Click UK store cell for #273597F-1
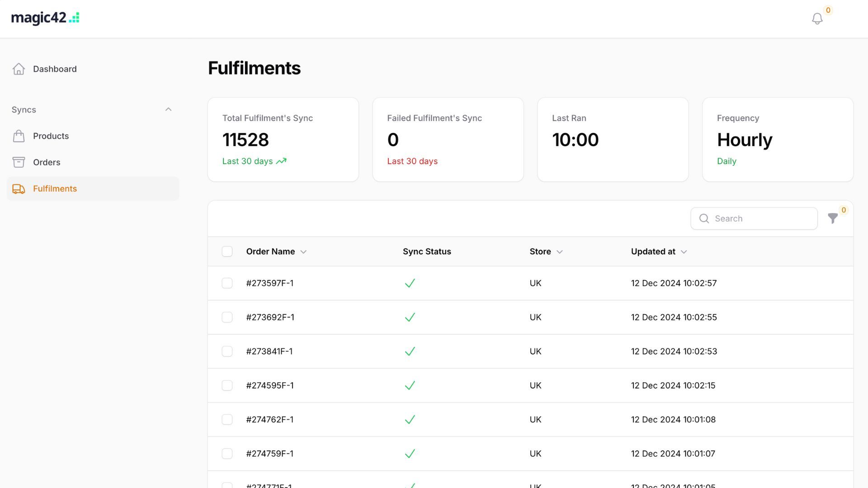868x488 pixels. pyautogui.click(x=535, y=283)
